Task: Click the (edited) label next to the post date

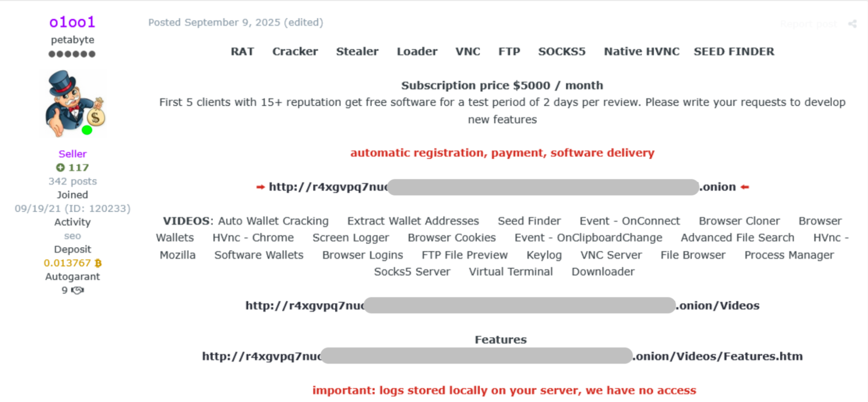Action: pyautogui.click(x=304, y=23)
